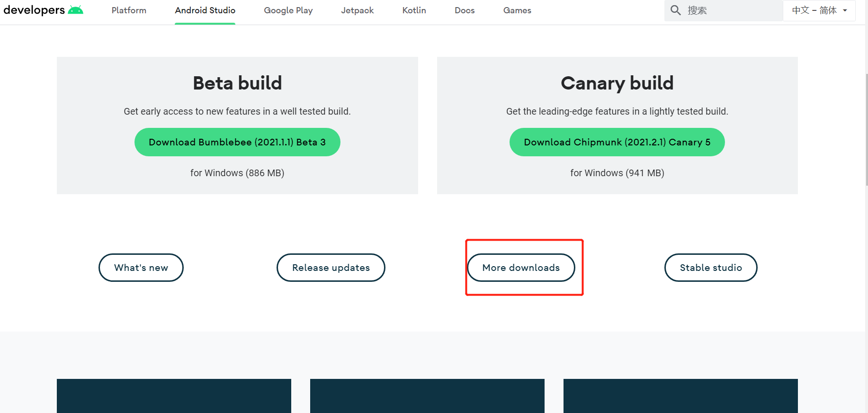
Task: Open the Jetpack tab
Action: pos(358,10)
